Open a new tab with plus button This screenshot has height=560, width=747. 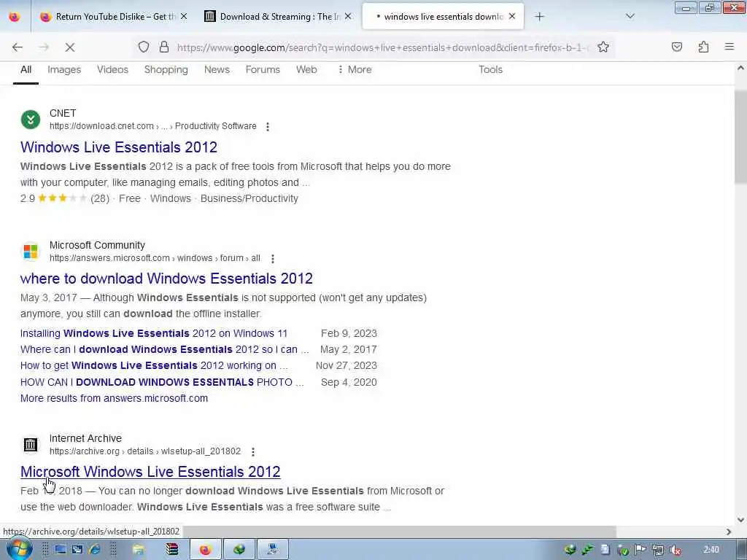click(539, 17)
